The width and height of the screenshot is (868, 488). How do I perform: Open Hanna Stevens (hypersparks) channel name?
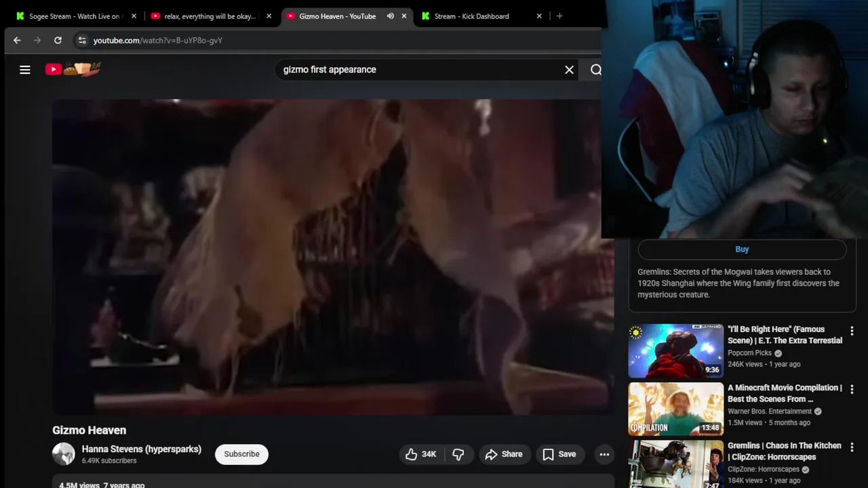[x=142, y=449]
